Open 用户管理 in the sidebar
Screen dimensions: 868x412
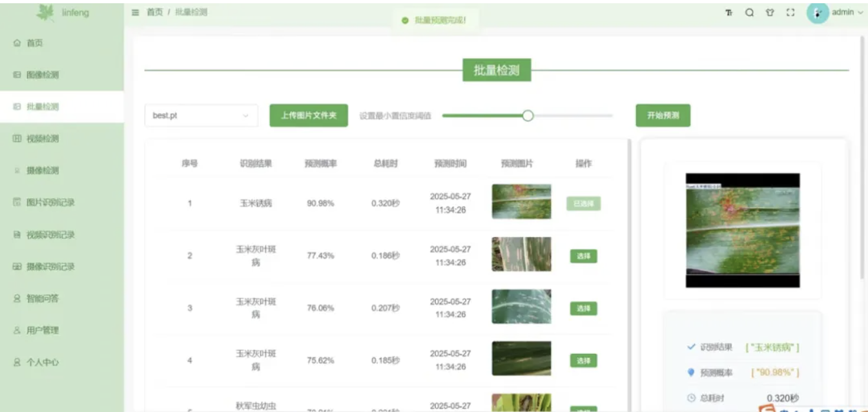(x=62, y=330)
